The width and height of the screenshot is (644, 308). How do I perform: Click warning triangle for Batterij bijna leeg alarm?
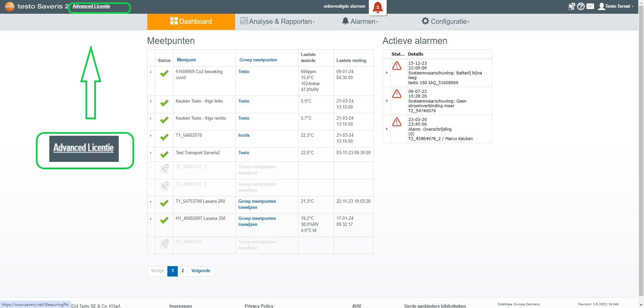coord(397,66)
